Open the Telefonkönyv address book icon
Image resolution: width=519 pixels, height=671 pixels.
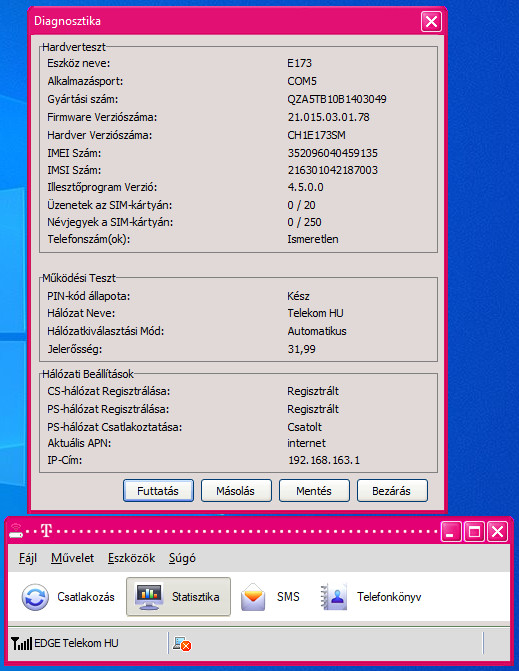coord(334,597)
